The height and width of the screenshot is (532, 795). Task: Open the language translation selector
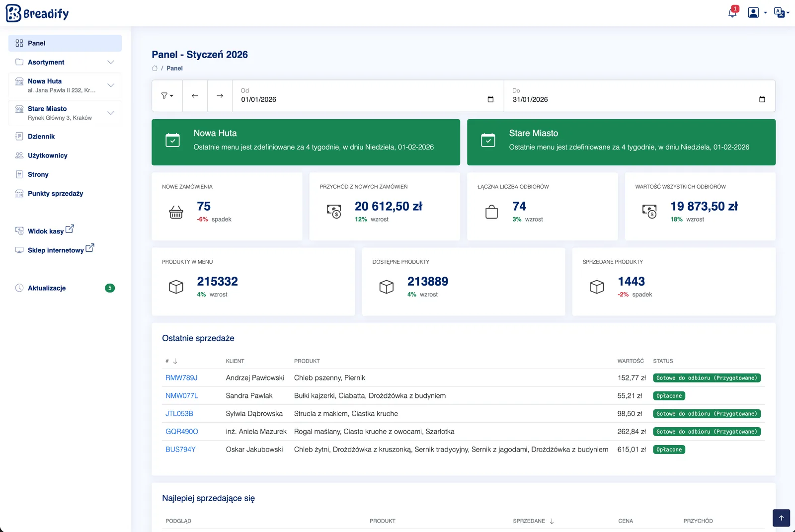781,12
